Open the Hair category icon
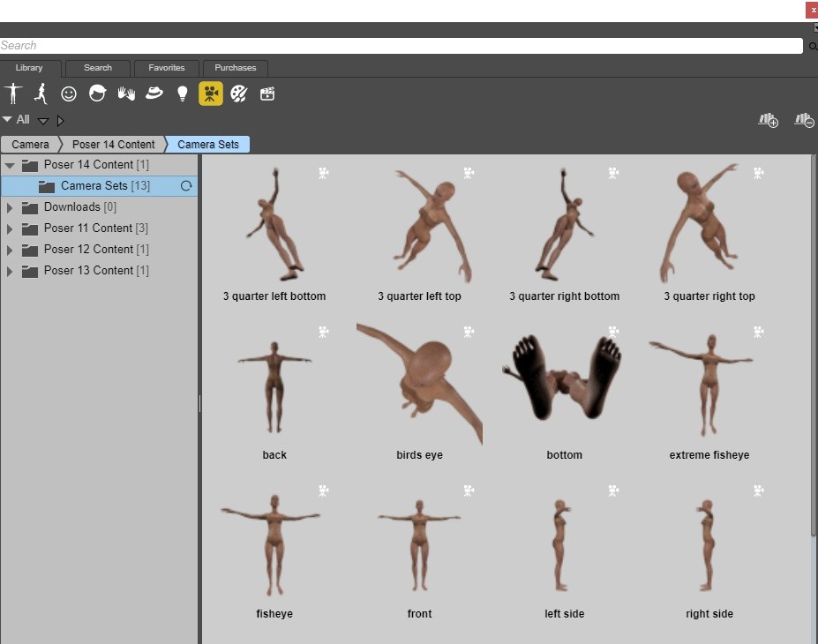 click(x=97, y=94)
